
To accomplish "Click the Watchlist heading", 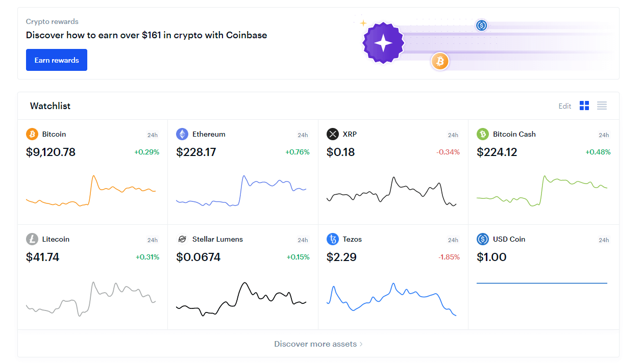I will (x=50, y=106).
